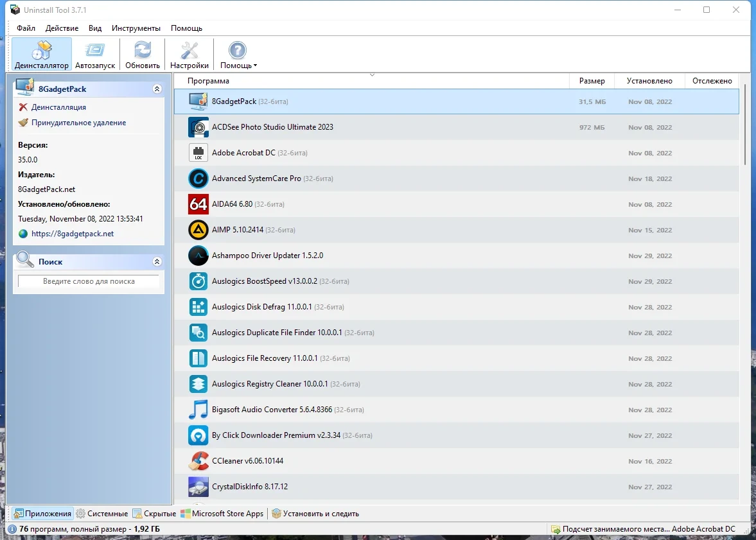
Task: Open the Помощь toolbar dropdown
Action: click(x=238, y=55)
